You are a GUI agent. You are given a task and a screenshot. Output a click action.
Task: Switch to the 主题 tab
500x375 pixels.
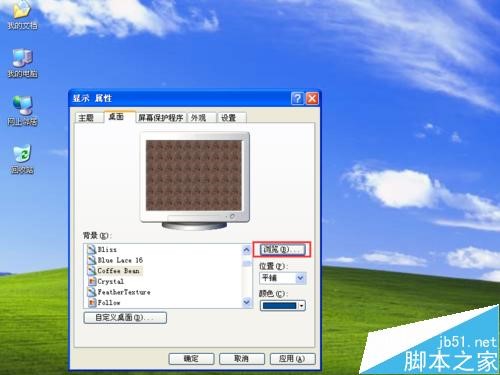[x=86, y=118]
